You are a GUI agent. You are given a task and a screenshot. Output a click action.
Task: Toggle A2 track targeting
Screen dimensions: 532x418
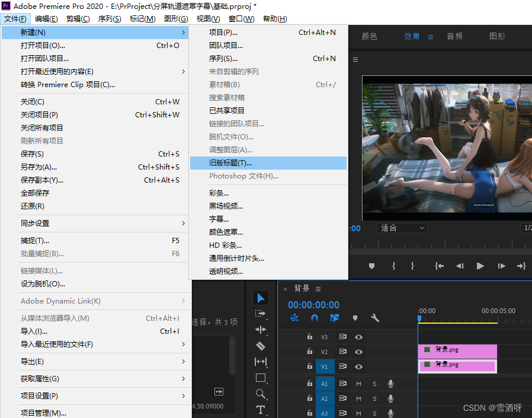325,398
